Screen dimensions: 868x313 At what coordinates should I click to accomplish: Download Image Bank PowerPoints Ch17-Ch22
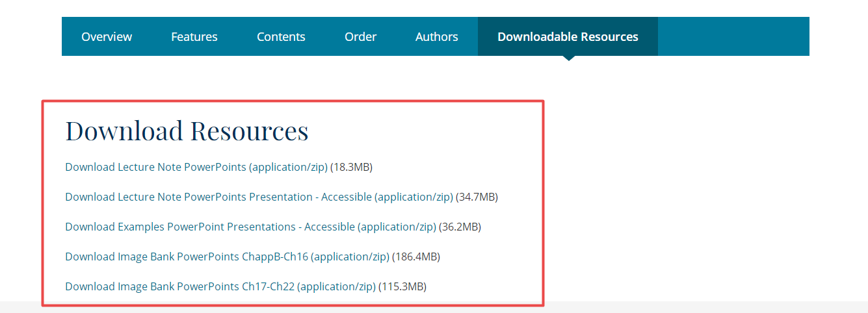tap(220, 286)
